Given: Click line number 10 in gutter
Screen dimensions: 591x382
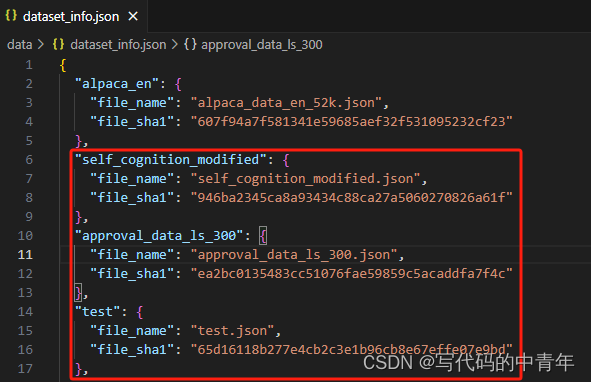Looking at the screenshot, I should click(25, 236).
